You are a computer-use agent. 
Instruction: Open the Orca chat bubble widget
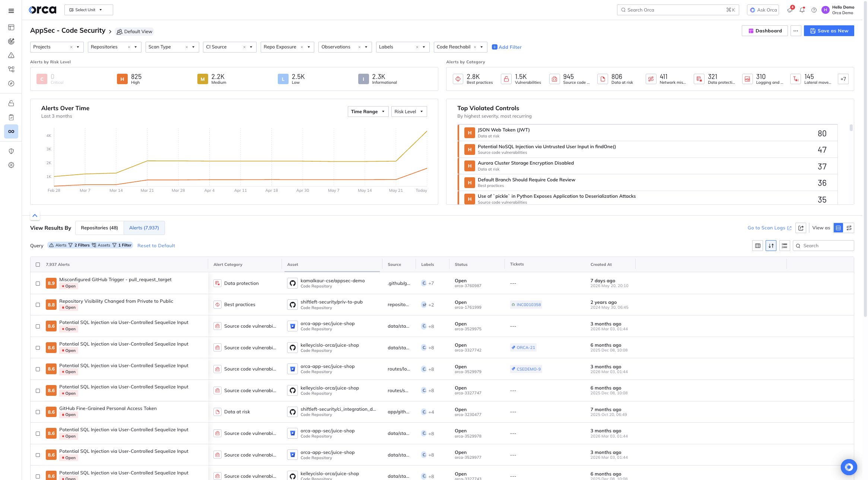pos(849,467)
